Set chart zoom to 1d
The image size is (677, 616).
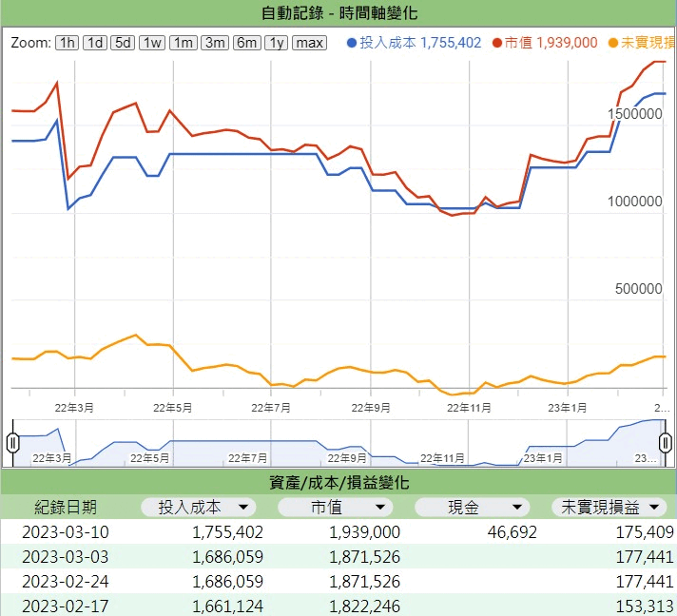click(x=95, y=43)
